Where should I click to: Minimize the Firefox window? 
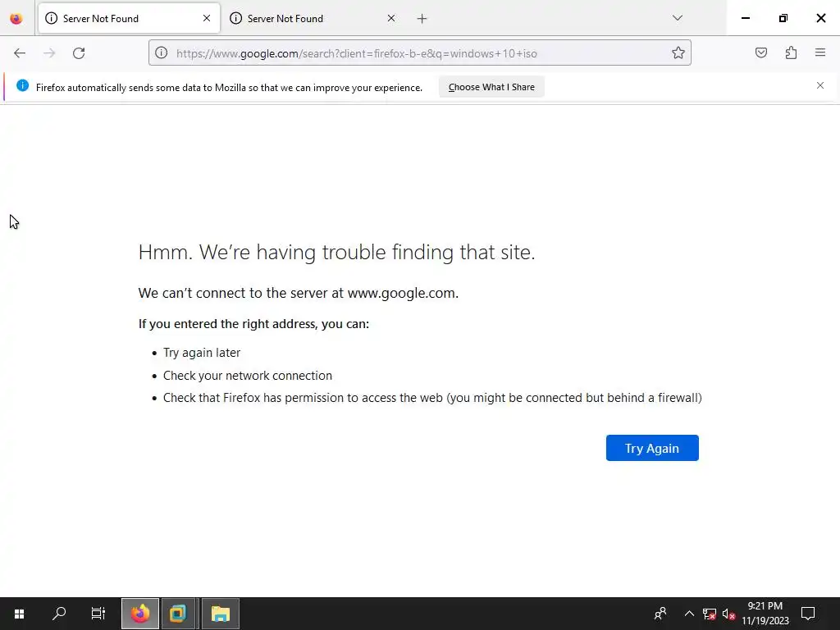click(745, 18)
